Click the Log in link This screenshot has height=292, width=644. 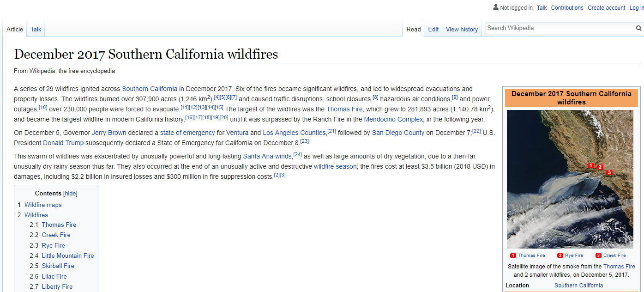[x=637, y=8]
